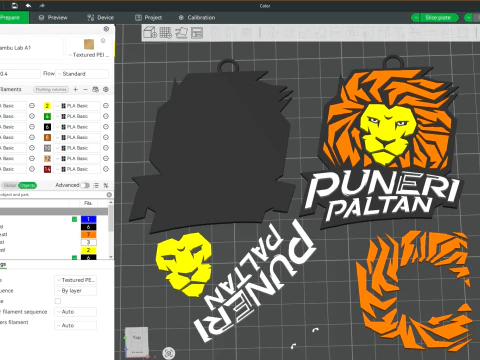Toggle the Advanced settings switch

pos(85,185)
